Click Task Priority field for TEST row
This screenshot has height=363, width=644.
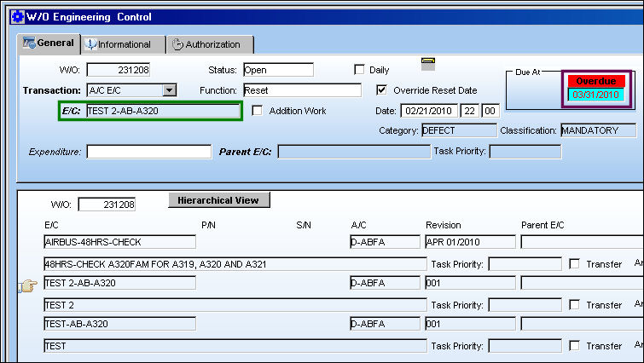click(525, 346)
